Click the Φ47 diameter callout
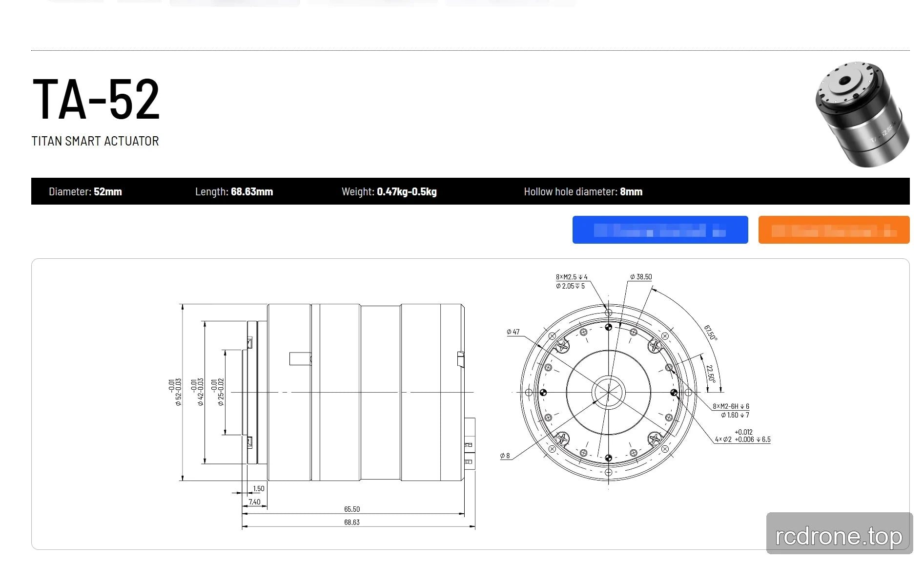This screenshot has height=565, width=924. click(513, 332)
